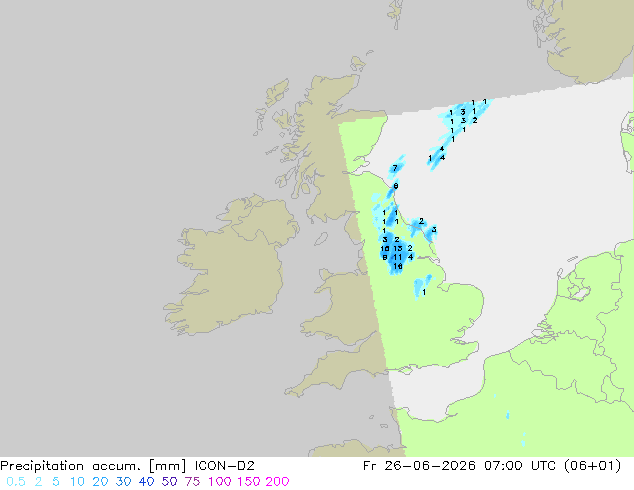The height and width of the screenshot is (490, 634).
Task: Select the 30 mm legend entry
Action: 123,482
